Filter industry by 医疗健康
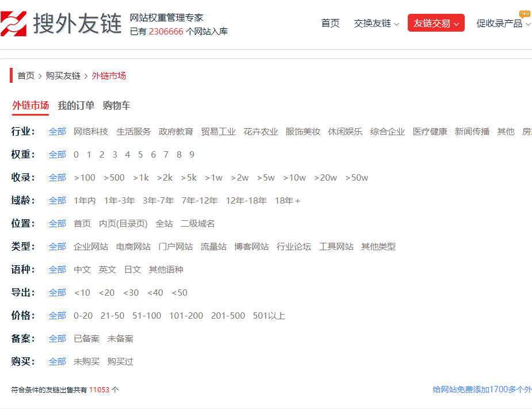This screenshot has height=409, width=532. (430, 131)
